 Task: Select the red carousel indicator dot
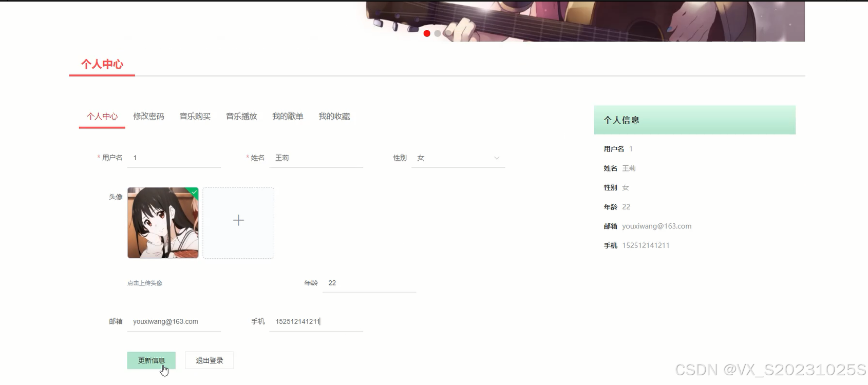point(427,33)
